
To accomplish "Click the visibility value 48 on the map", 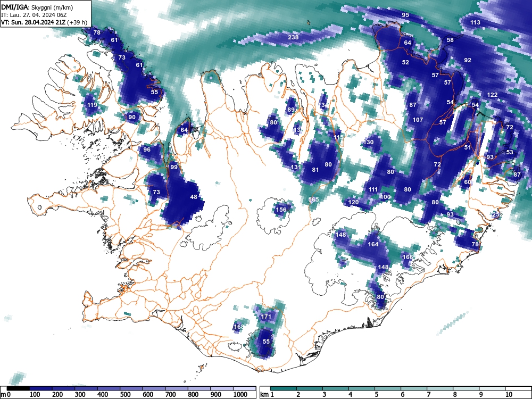I will click(194, 197).
